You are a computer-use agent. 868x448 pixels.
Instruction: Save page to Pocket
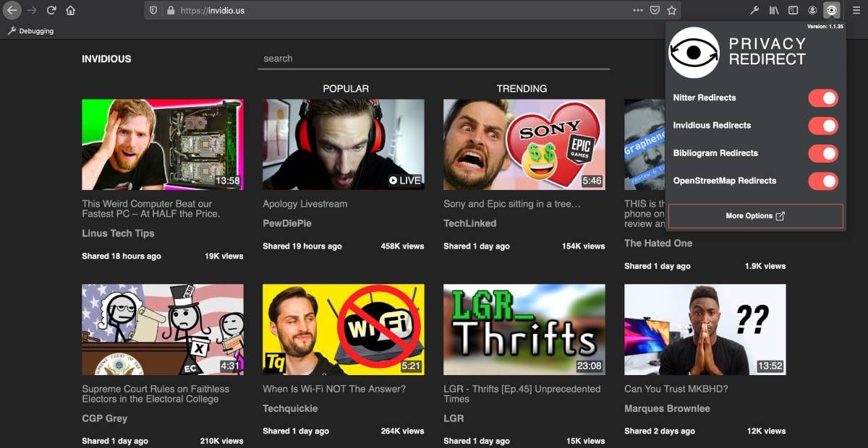[655, 10]
